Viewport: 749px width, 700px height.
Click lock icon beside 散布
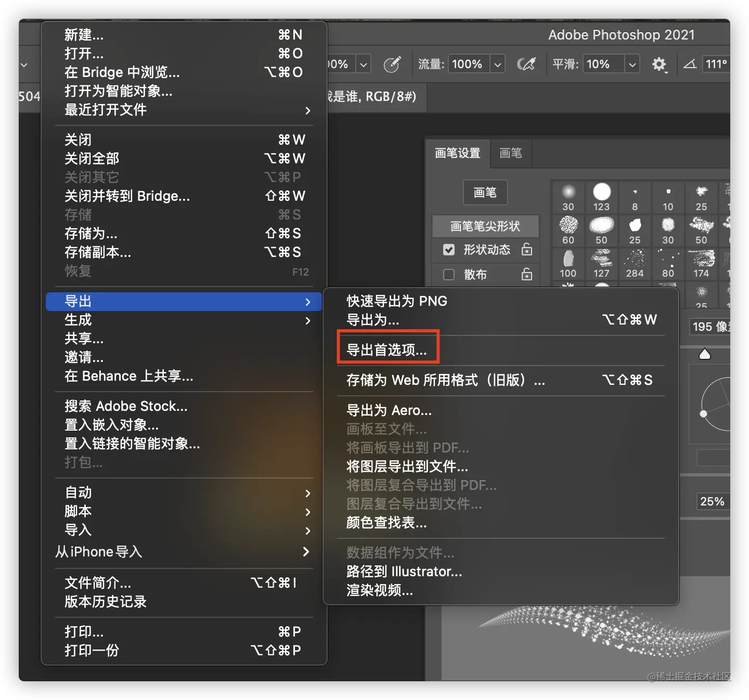coord(527,274)
